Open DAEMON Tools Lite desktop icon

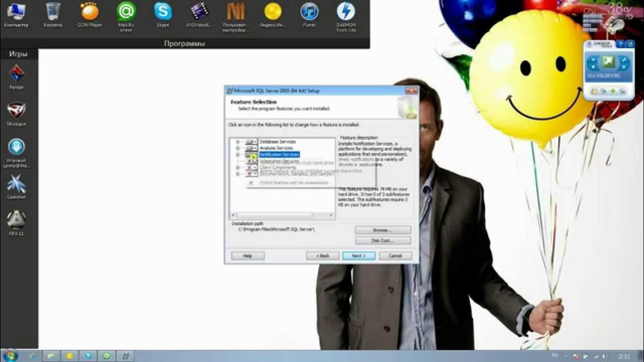pyautogui.click(x=346, y=16)
